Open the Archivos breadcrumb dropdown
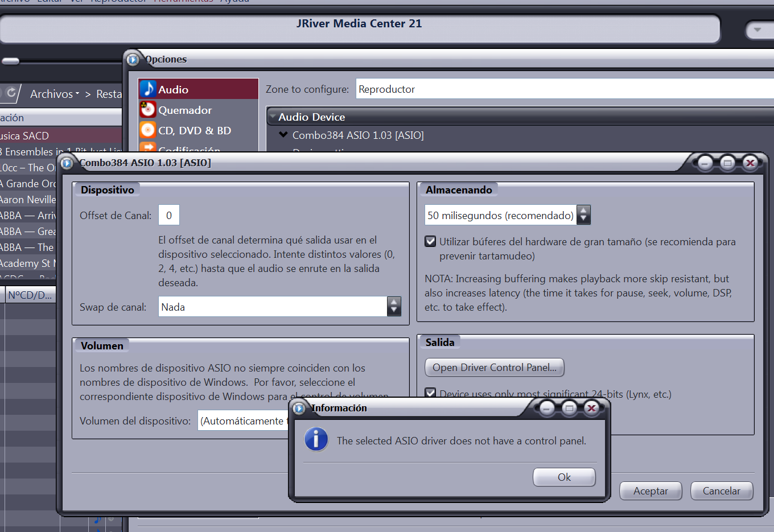 click(55, 94)
